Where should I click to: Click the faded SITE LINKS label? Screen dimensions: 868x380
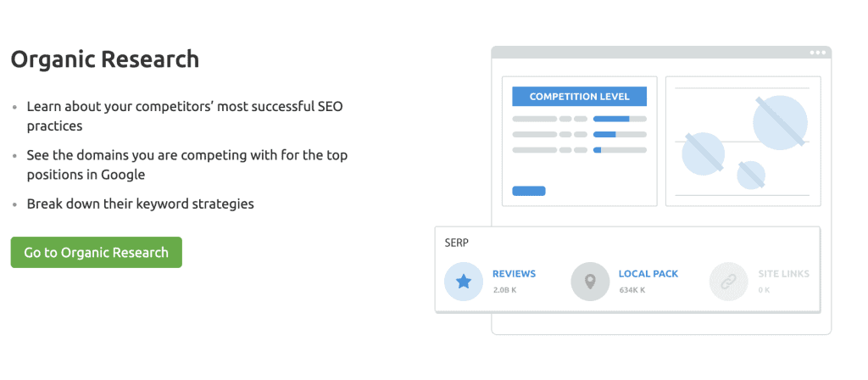pyautogui.click(x=784, y=274)
